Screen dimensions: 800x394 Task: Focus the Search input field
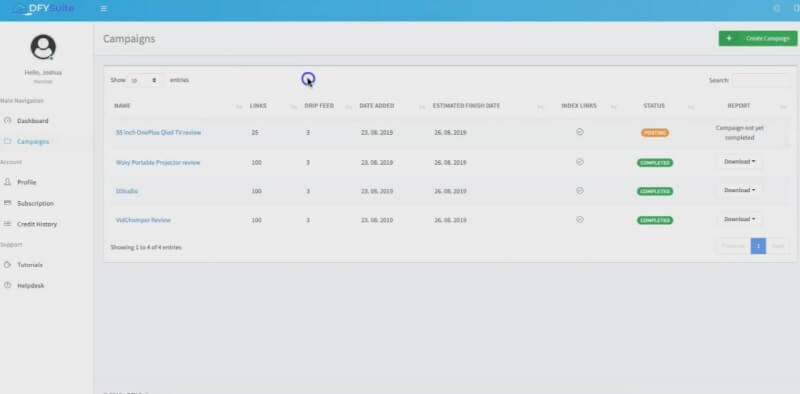click(761, 80)
